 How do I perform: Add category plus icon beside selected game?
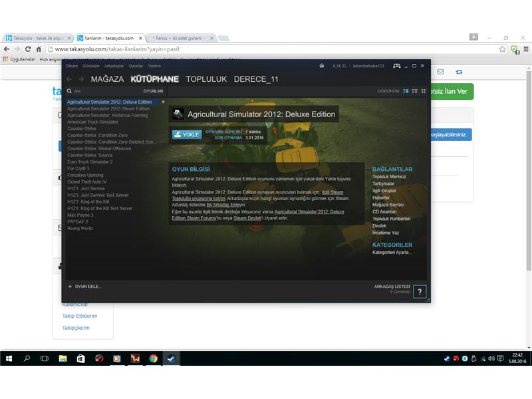163,102
